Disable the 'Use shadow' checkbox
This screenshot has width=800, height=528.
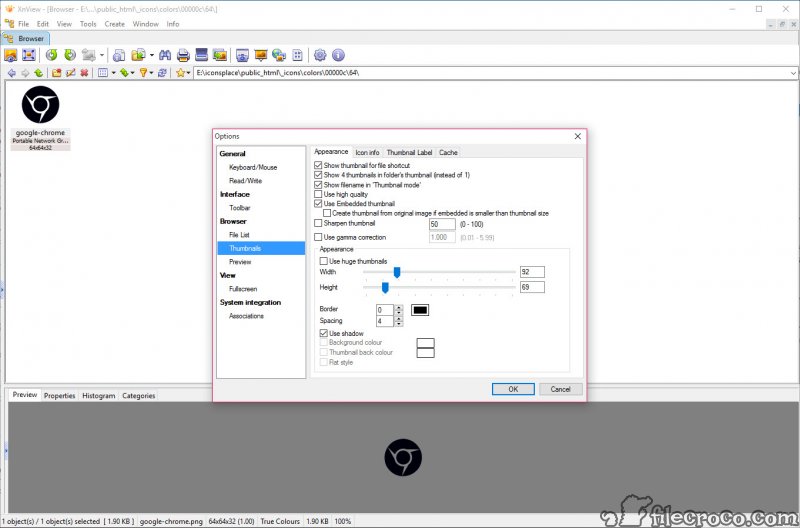323,333
